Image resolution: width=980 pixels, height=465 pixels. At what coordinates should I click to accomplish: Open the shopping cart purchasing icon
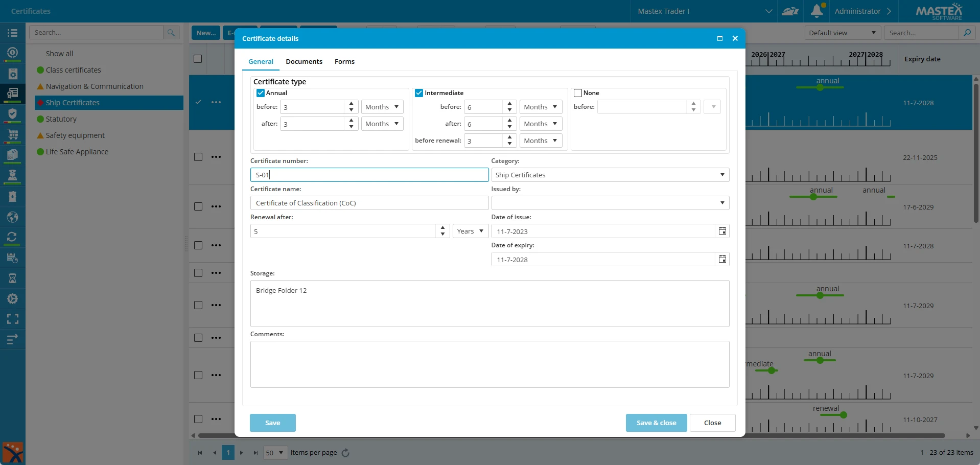coord(12,134)
